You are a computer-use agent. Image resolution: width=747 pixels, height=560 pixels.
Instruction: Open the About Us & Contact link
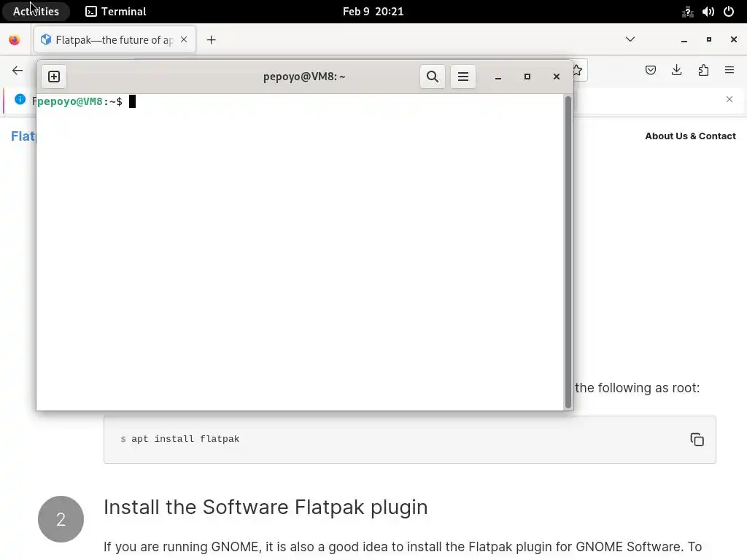[690, 136]
